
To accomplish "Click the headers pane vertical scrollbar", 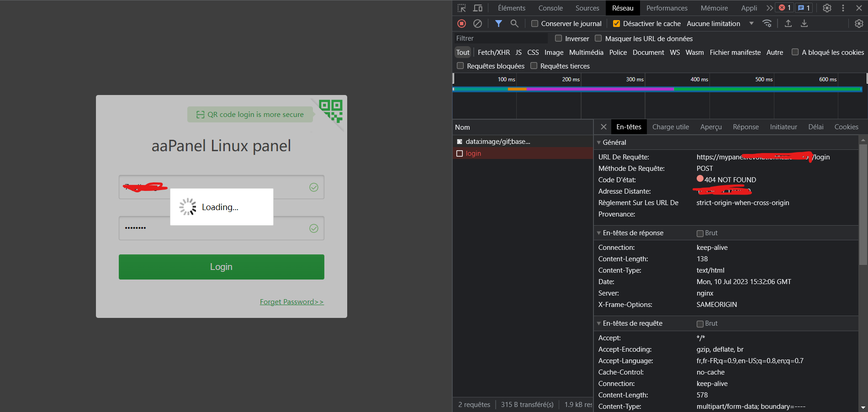I will click(x=863, y=205).
